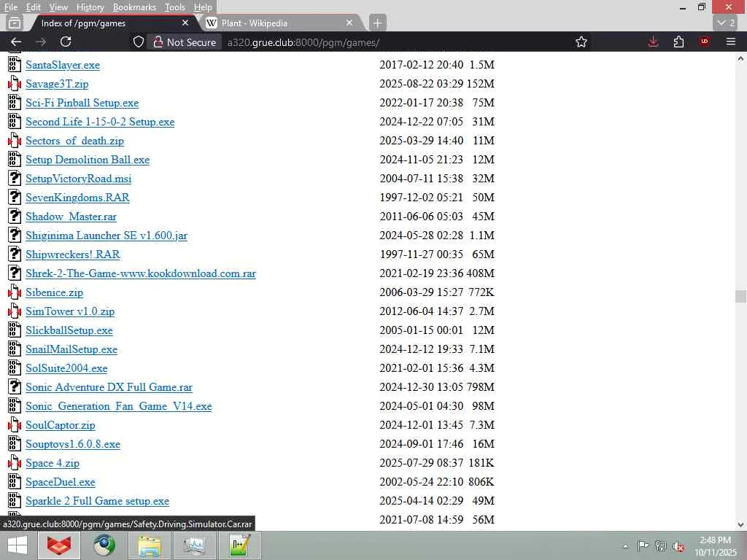
Task: Open the Tools menu
Action: pos(175,7)
